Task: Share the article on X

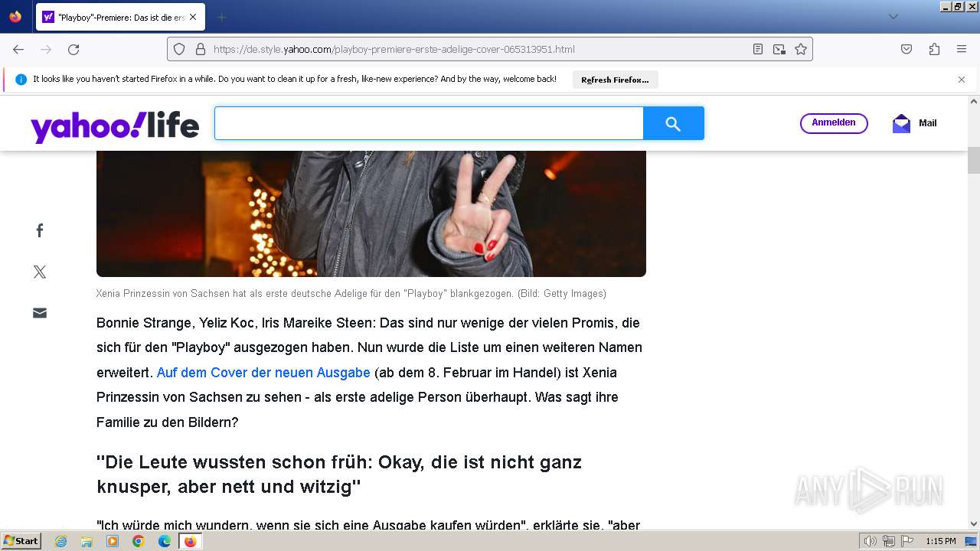Action: (40, 272)
